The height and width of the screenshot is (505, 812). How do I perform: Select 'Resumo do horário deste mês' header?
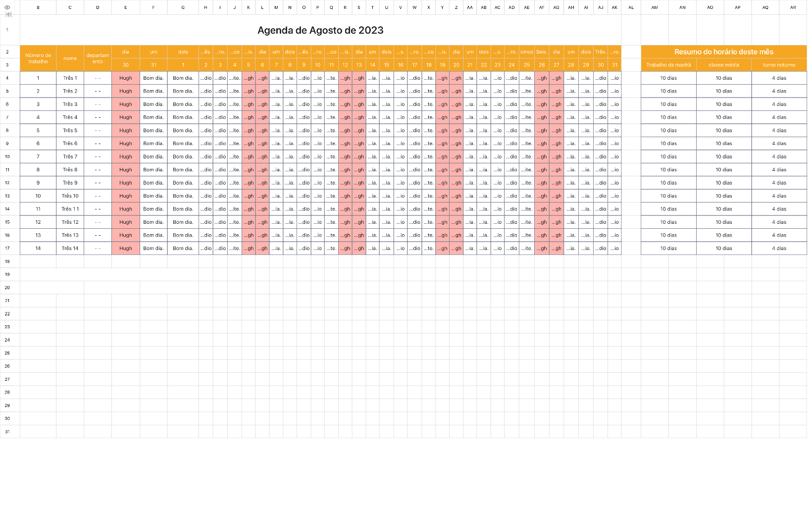tap(724, 51)
